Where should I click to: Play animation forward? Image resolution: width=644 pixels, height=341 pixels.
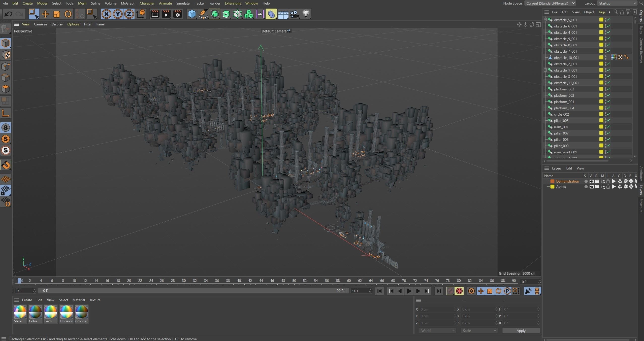click(409, 291)
